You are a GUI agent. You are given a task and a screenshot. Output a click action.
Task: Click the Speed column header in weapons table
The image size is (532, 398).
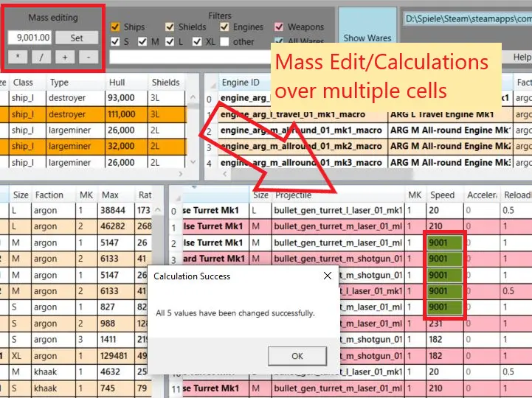tap(445, 195)
